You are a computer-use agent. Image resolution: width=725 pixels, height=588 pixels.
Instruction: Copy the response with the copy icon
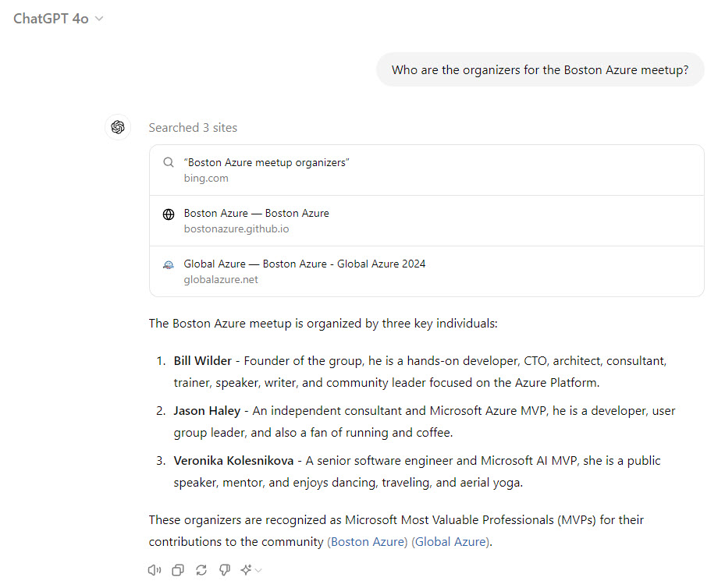[178, 570]
